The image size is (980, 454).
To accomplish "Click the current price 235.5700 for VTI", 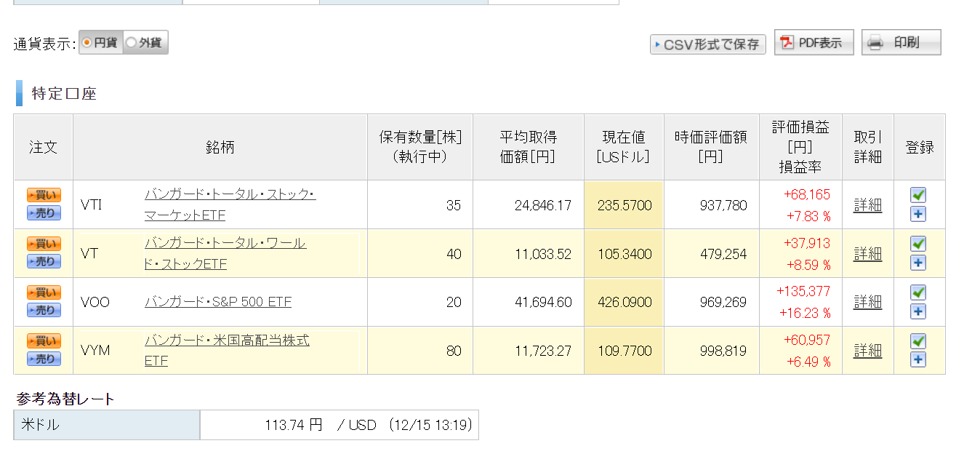I will (624, 206).
